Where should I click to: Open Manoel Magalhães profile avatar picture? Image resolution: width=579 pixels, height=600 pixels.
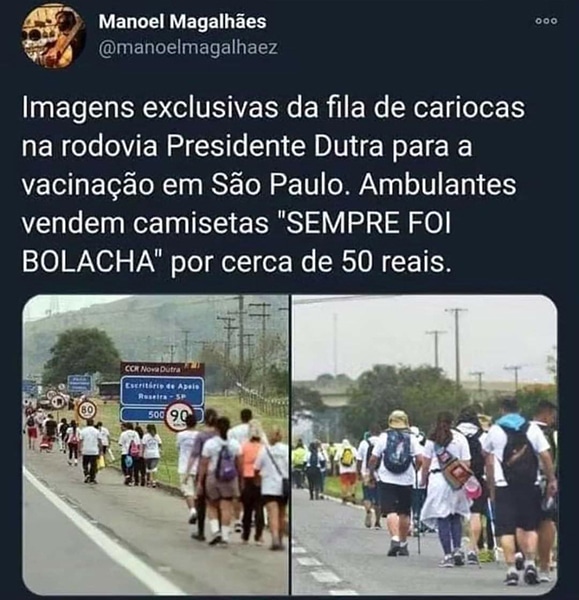[53, 38]
